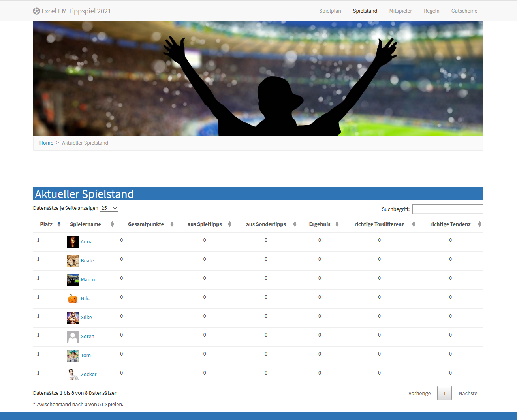Open the records per page dropdown
This screenshot has height=420, width=517.
pos(109,208)
